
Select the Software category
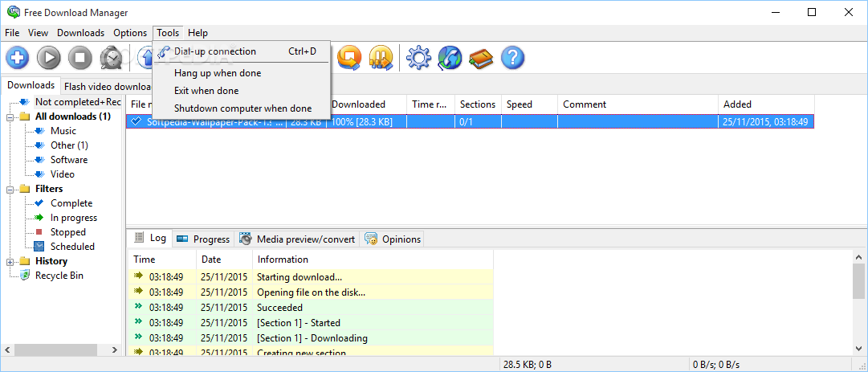[69, 159]
